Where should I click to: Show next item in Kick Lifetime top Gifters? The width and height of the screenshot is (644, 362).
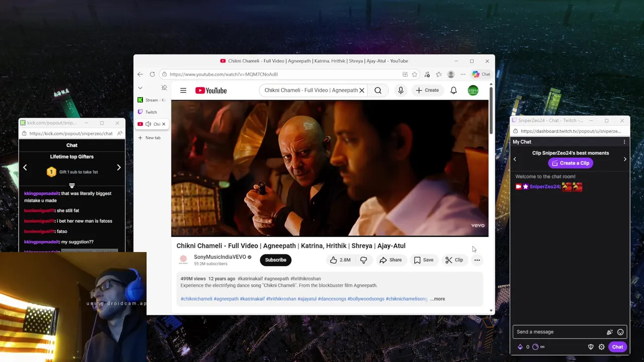(x=119, y=167)
